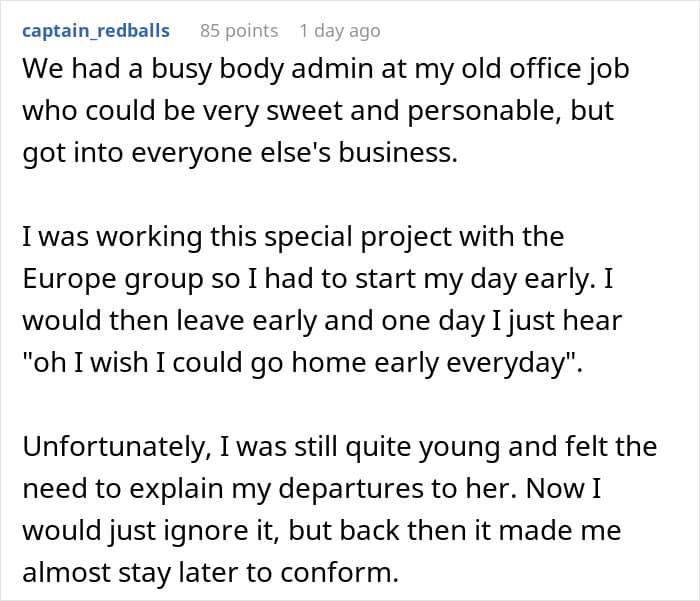Click the line beginning with Europe group
Image resolution: width=700 pixels, height=601 pixels.
[318, 279]
